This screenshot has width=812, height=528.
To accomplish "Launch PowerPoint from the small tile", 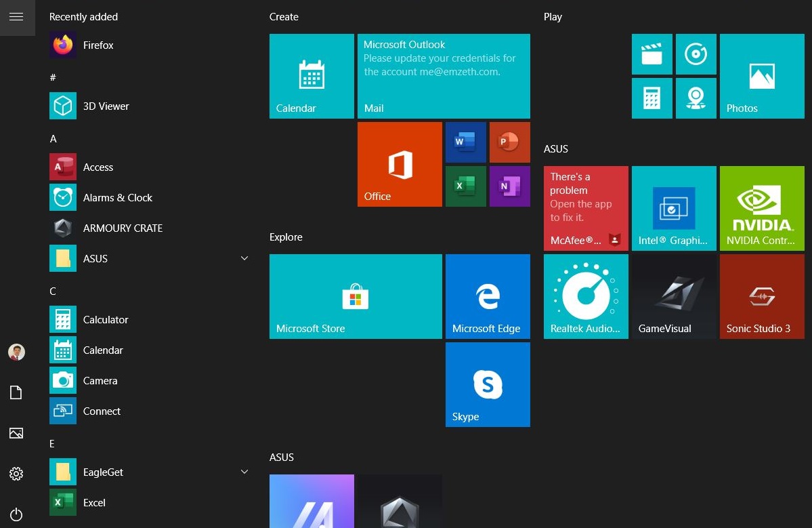I will pos(509,142).
